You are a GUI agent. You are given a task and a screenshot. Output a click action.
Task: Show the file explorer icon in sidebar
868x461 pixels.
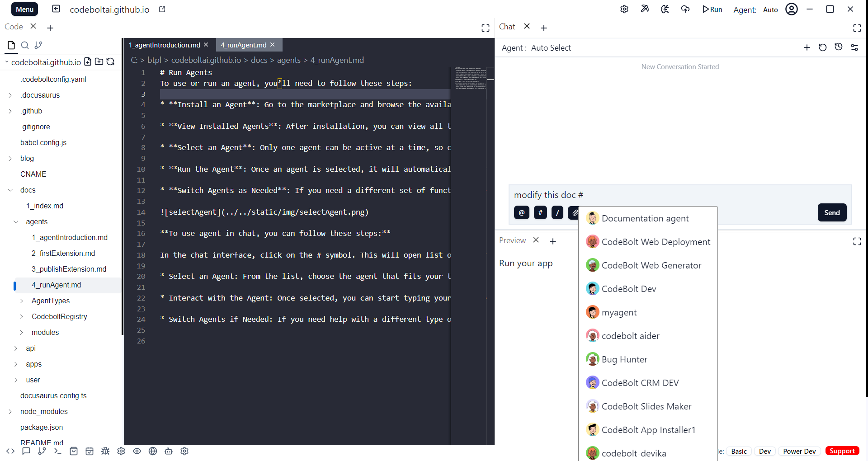pyautogui.click(x=11, y=45)
